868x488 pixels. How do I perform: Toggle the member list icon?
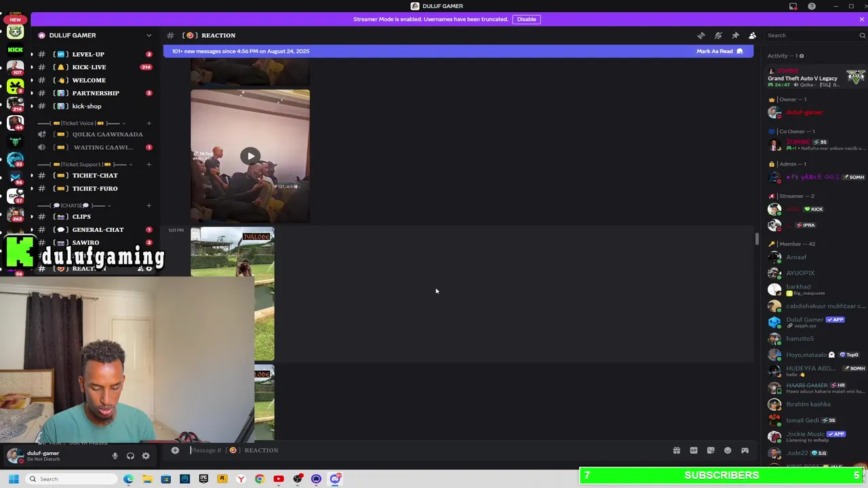(752, 35)
